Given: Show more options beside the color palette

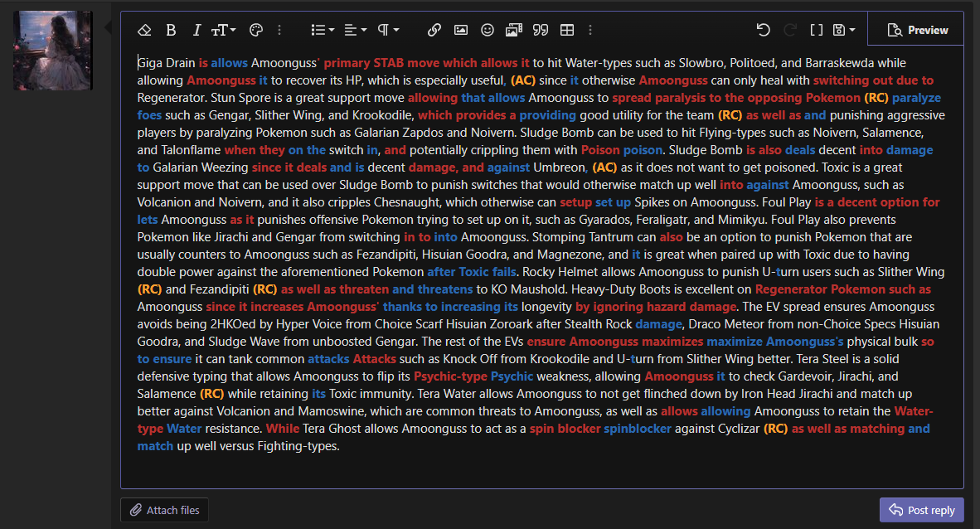Looking at the screenshot, I should pyautogui.click(x=279, y=30).
